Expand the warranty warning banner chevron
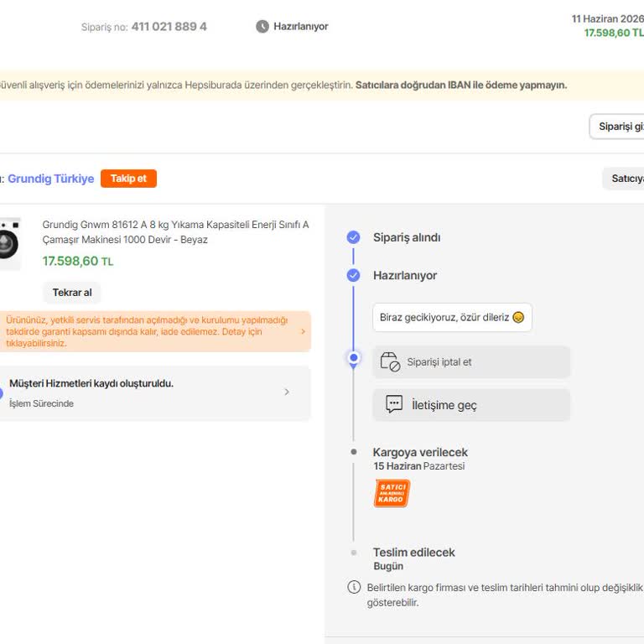 [x=303, y=331]
